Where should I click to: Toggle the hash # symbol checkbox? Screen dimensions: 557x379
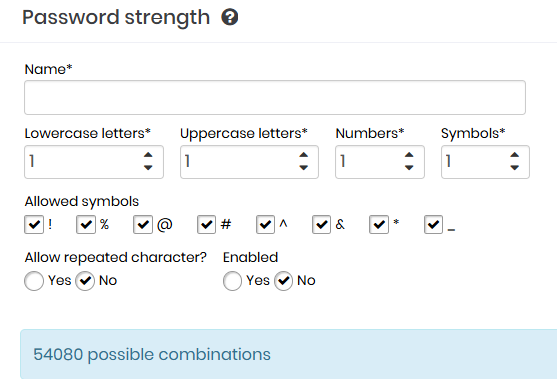pyautogui.click(x=206, y=224)
